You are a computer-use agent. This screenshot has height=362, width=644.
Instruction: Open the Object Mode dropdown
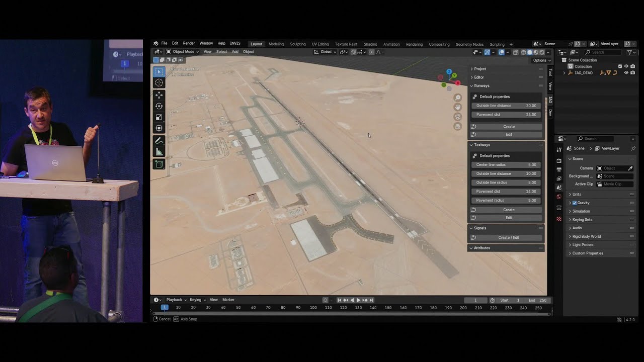click(x=183, y=52)
